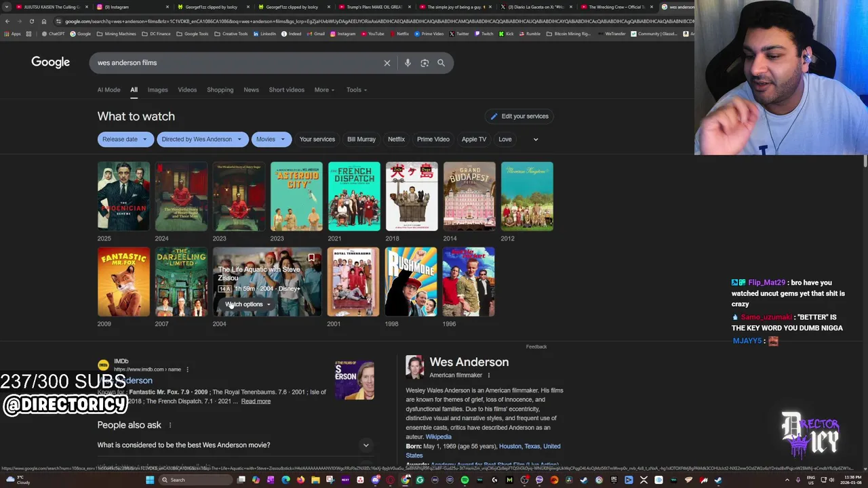Open the Gmail bookmark

click(315, 34)
